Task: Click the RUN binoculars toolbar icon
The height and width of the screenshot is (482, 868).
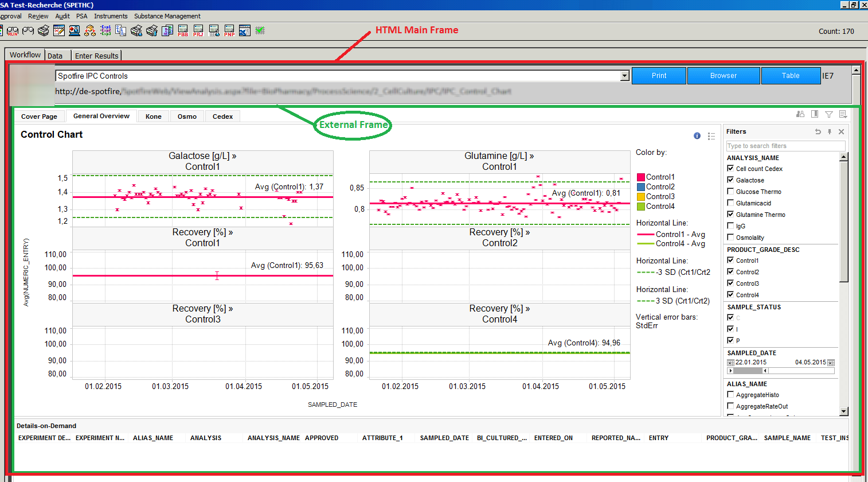Action: [x=12, y=30]
